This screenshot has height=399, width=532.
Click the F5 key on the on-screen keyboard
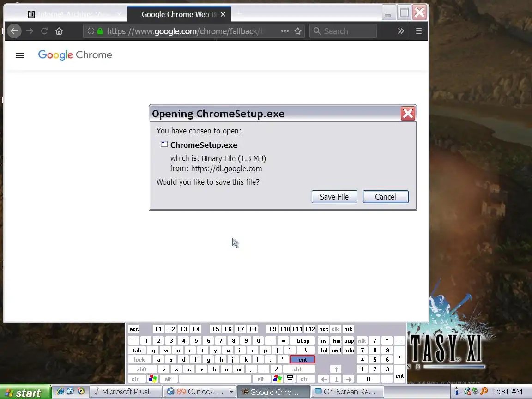[216, 329]
